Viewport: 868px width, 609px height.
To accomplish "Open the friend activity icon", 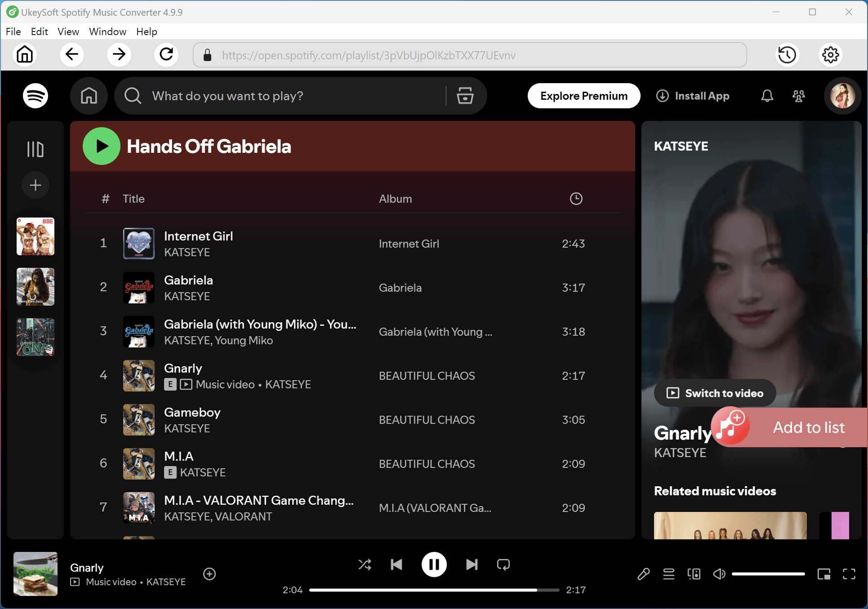I will coord(798,96).
